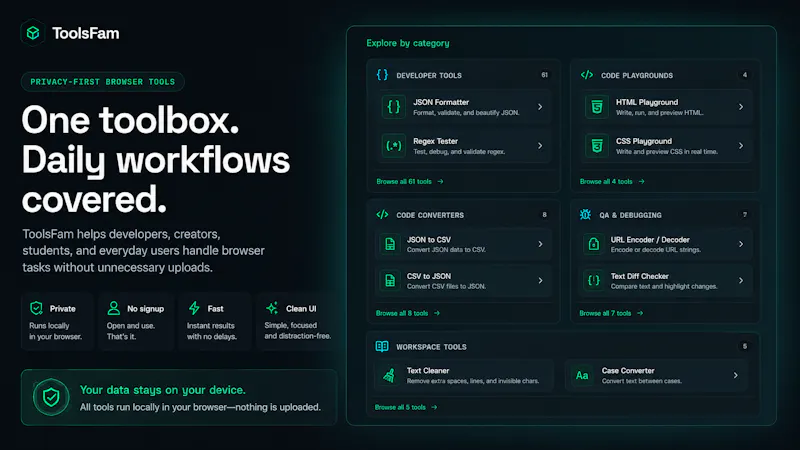The height and width of the screenshot is (450, 800).
Task: Open JSON to CSV via its chevron
Action: click(540, 244)
